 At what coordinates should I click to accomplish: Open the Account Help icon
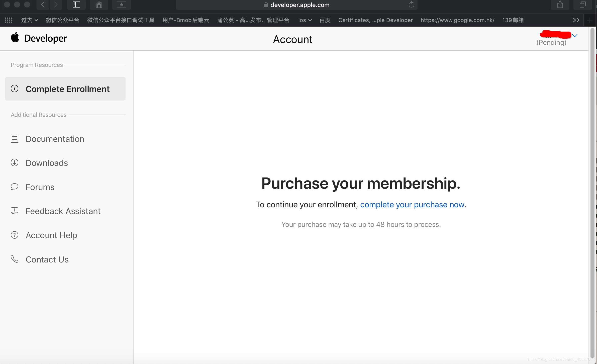[14, 235]
